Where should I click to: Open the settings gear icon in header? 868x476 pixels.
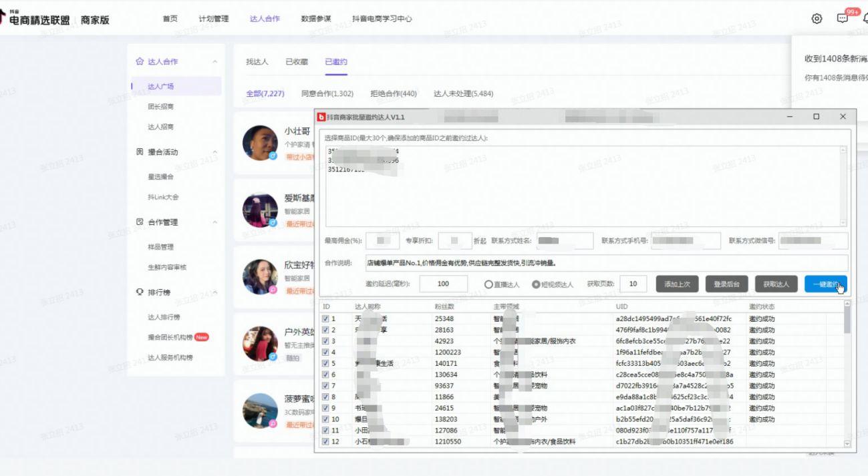point(817,19)
